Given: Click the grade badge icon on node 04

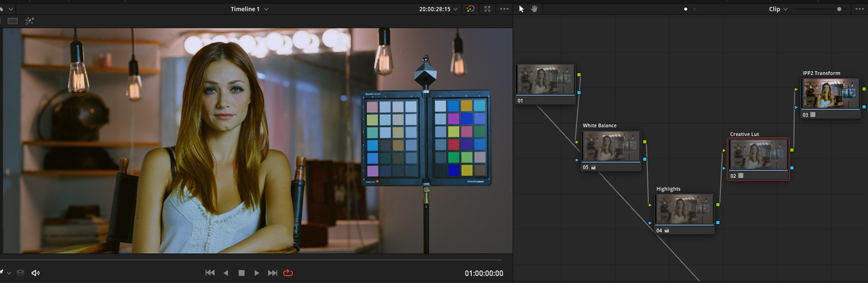Looking at the screenshot, I should click(667, 231).
